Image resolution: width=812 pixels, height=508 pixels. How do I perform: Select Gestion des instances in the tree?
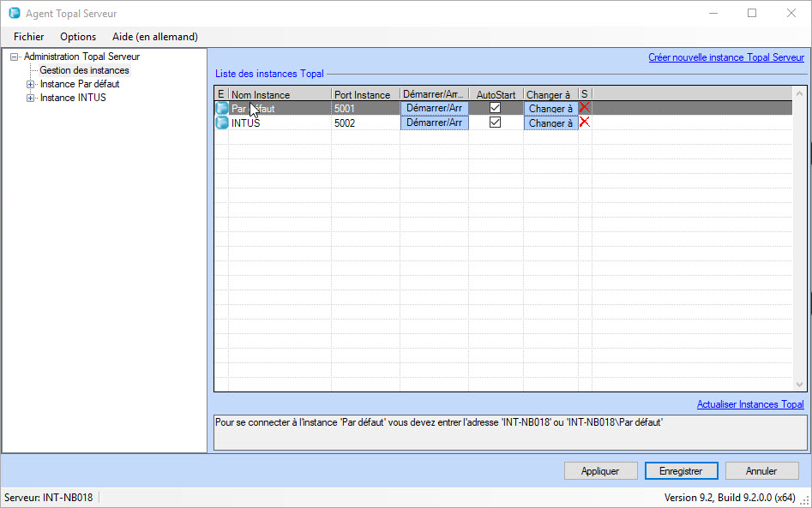84,70
